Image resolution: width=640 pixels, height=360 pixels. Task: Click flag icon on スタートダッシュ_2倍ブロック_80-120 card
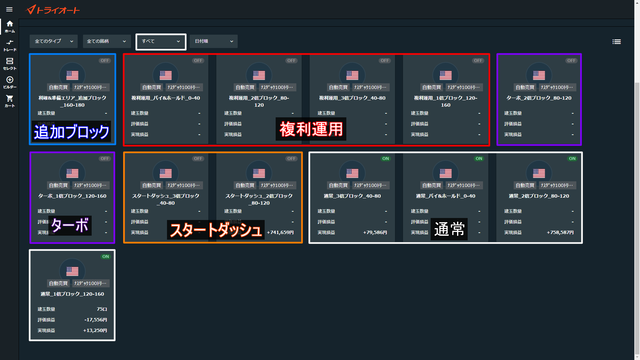(x=259, y=173)
